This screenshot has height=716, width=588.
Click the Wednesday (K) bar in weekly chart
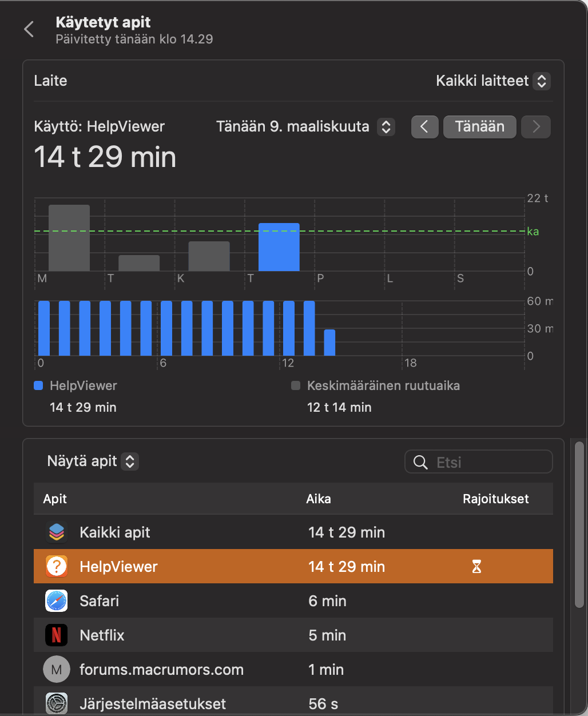click(209, 256)
